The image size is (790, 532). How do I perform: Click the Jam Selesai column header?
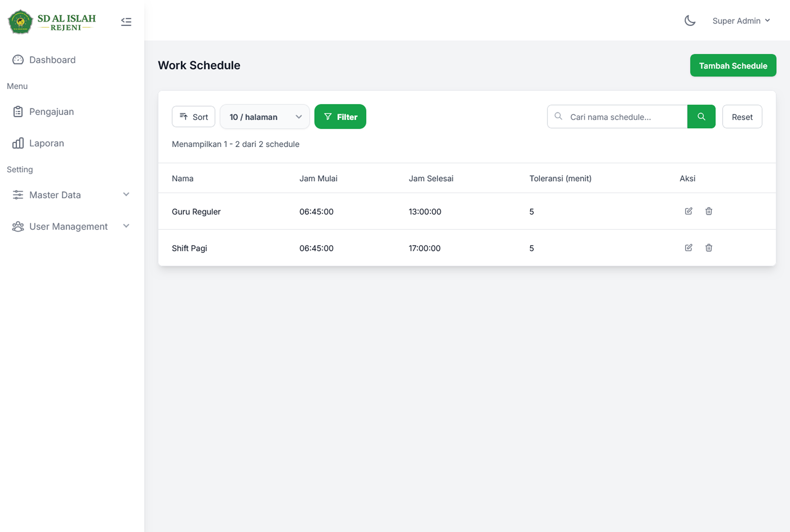431,179
